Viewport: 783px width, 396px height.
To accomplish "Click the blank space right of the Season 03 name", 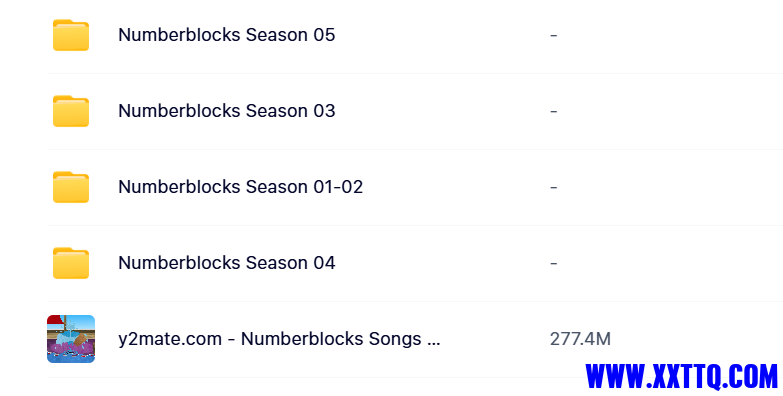I will click(x=442, y=111).
